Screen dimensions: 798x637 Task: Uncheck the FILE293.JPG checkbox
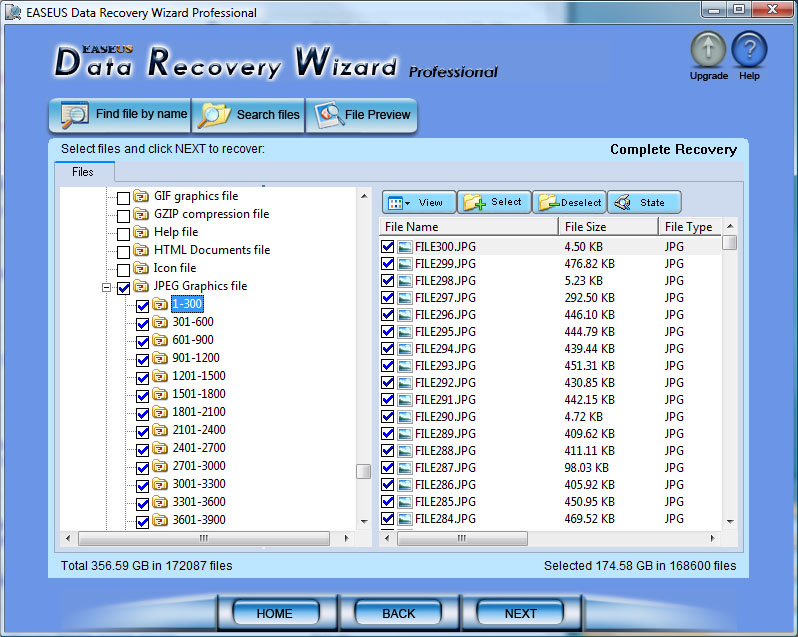[388, 365]
